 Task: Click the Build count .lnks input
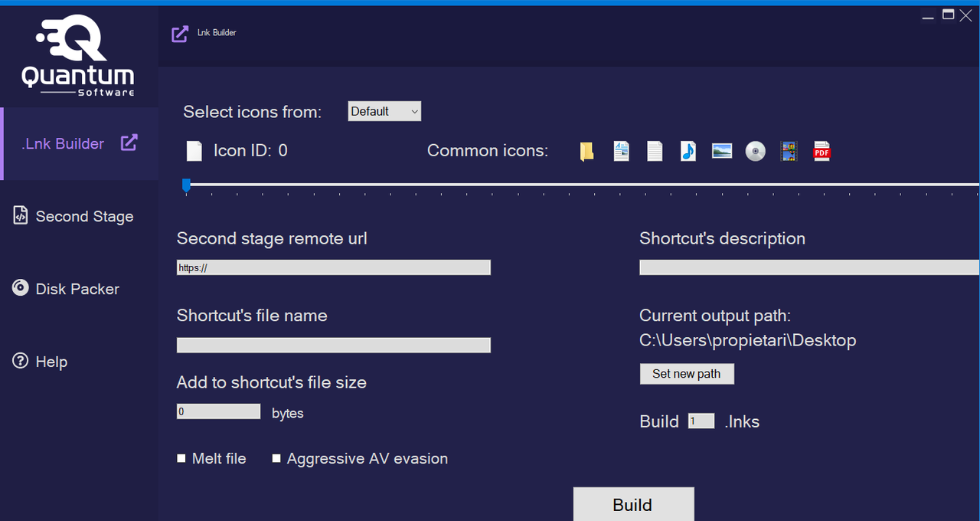point(701,421)
